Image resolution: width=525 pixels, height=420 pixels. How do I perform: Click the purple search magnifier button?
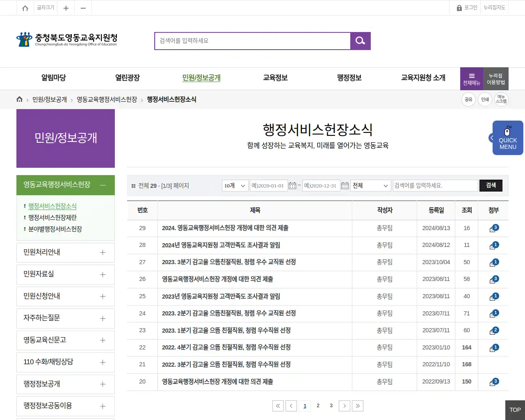[361, 41]
